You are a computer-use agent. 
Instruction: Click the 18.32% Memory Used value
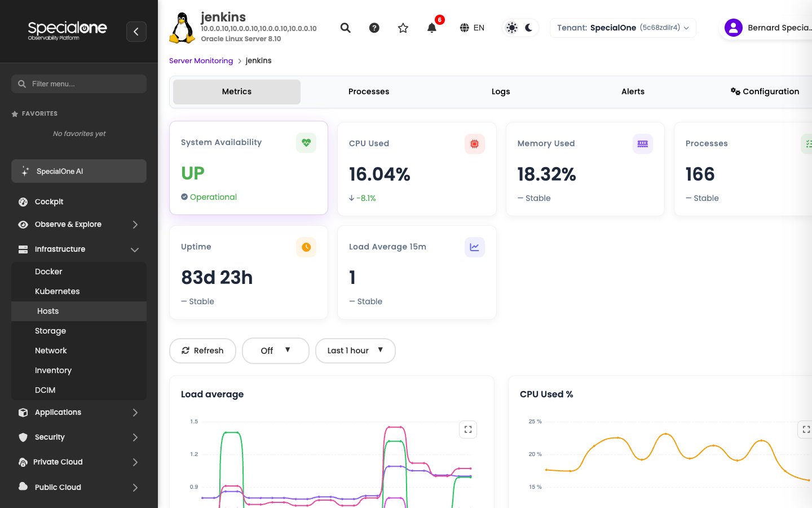click(546, 174)
